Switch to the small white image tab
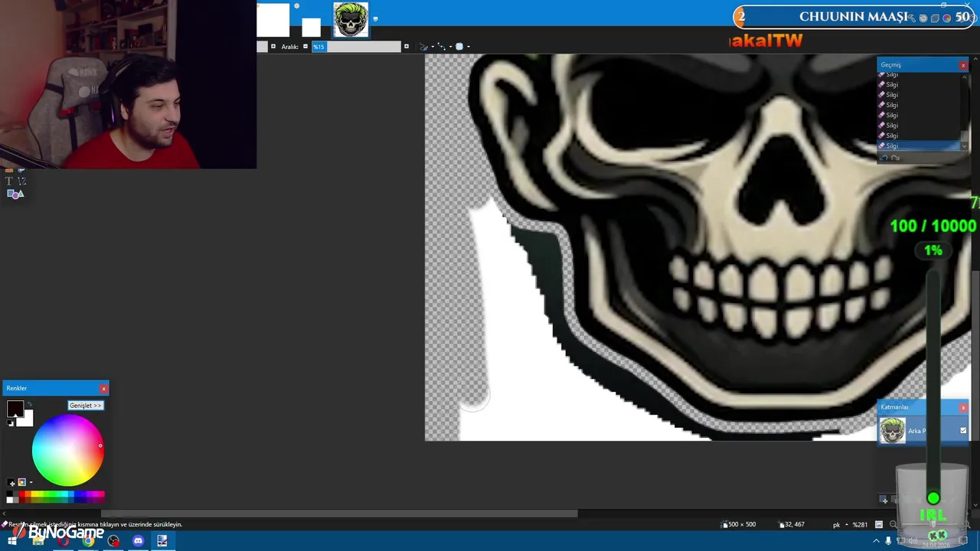 tap(311, 28)
